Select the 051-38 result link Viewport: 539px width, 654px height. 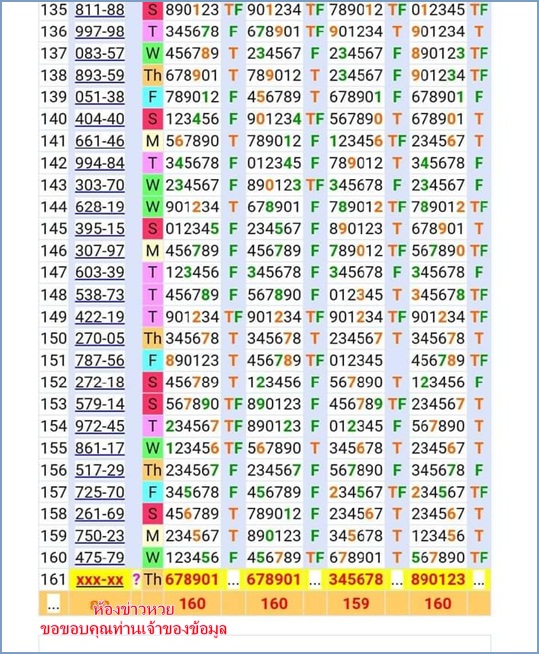100,98
